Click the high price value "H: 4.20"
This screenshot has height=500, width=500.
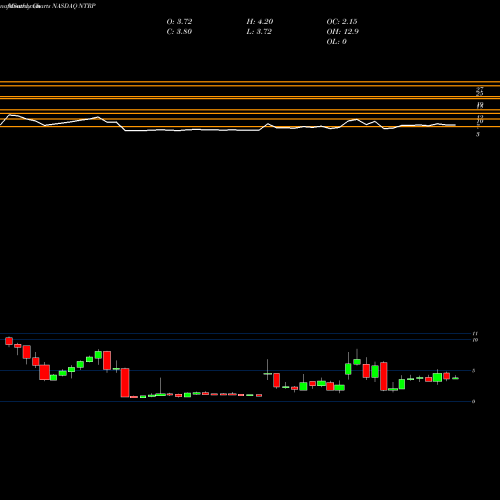point(260,22)
